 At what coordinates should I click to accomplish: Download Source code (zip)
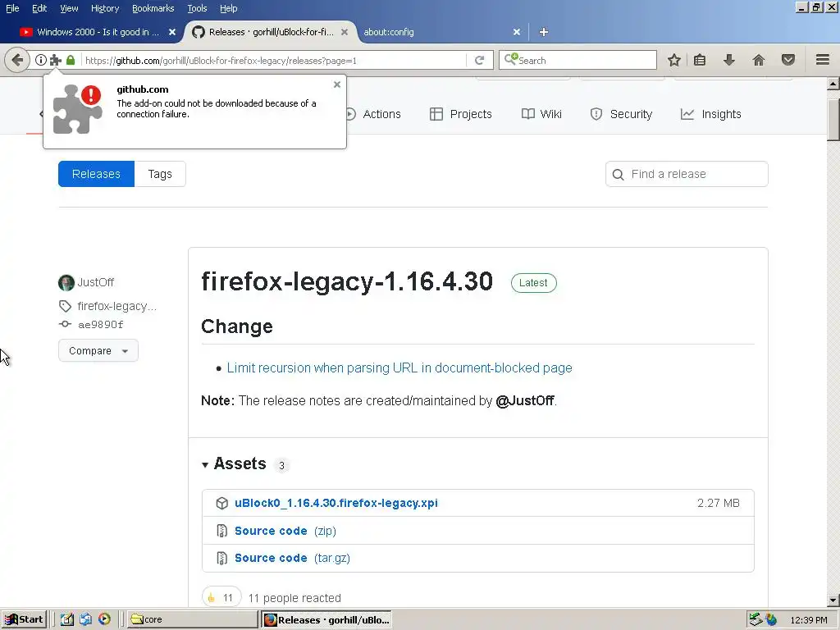click(x=285, y=531)
